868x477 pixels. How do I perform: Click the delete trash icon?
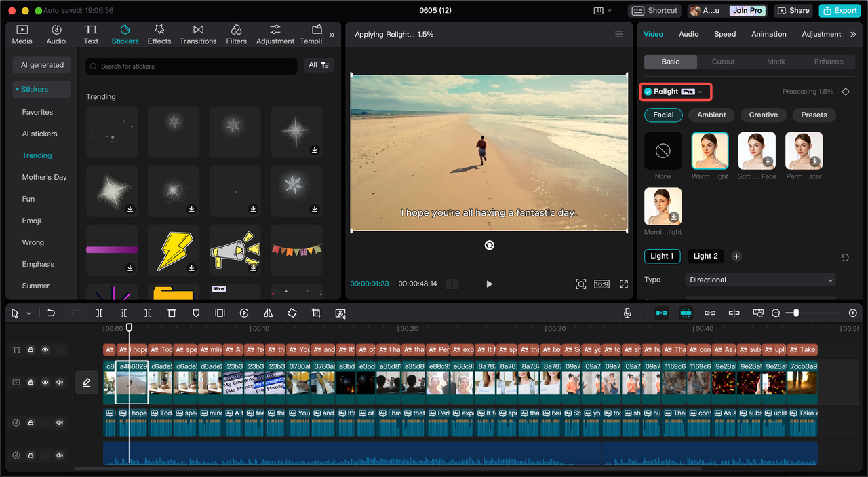pos(172,313)
